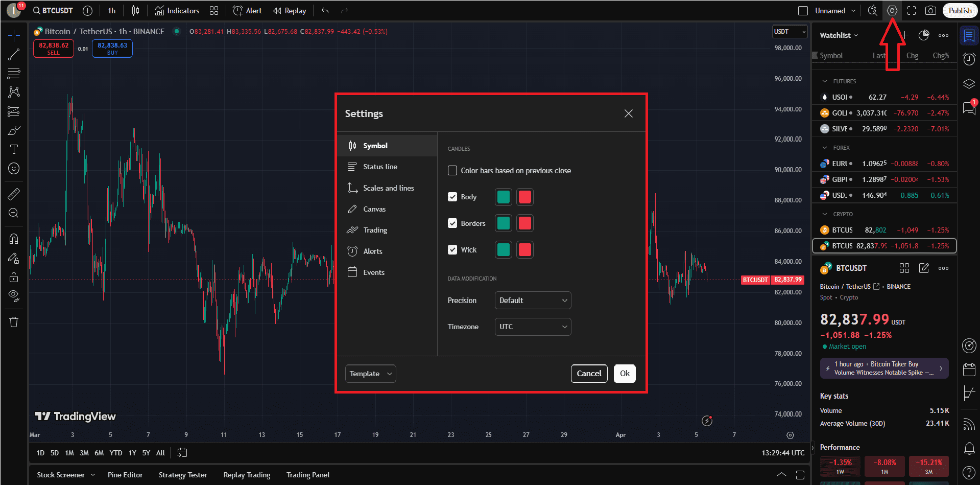Collapse the CRYPTO watchlist section

(824, 214)
